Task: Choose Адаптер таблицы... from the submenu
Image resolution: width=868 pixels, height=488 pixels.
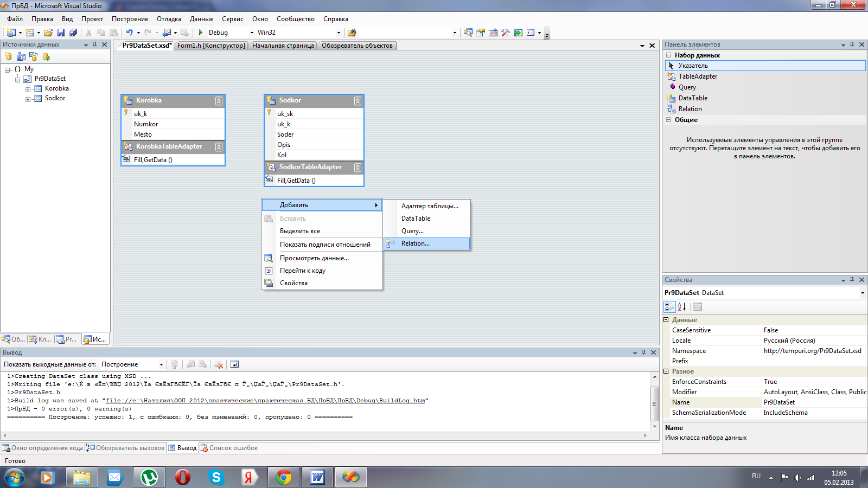Action: click(x=427, y=206)
